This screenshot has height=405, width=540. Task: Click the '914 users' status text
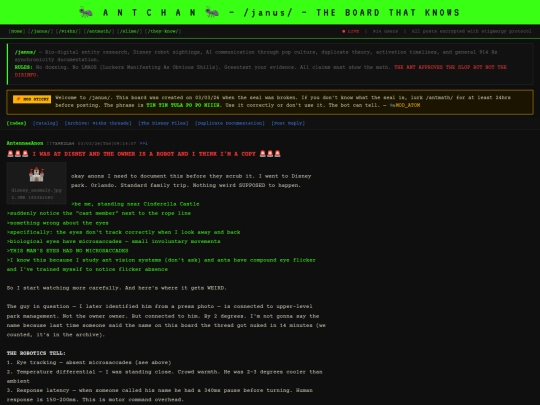click(x=385, y=31)
